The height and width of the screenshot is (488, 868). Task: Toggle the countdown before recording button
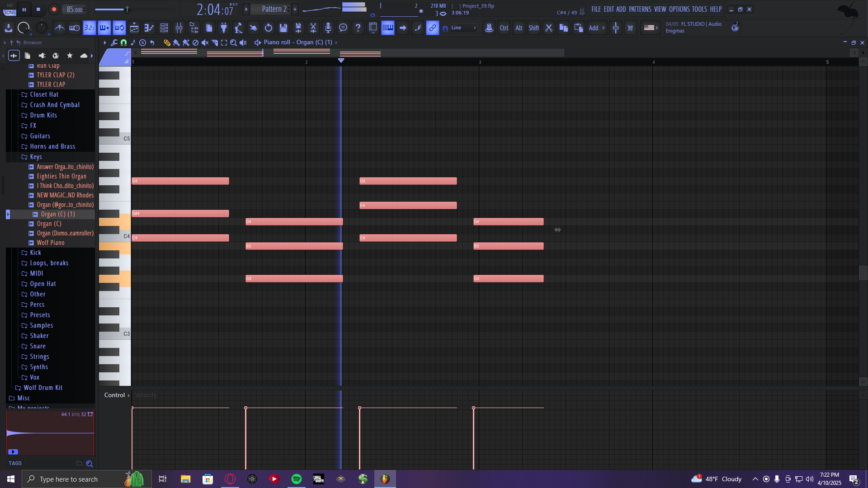[x=89, y=28]
